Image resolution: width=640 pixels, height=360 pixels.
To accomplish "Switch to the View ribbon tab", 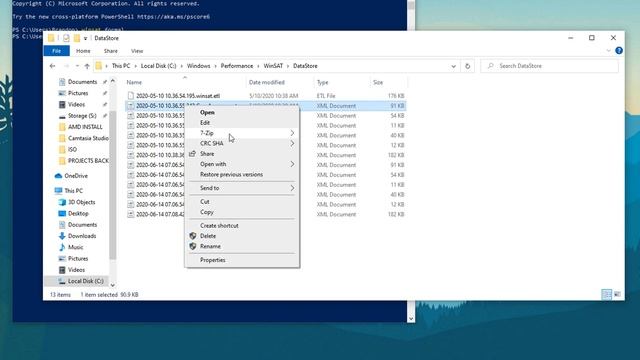I will [x=137, y=51].
